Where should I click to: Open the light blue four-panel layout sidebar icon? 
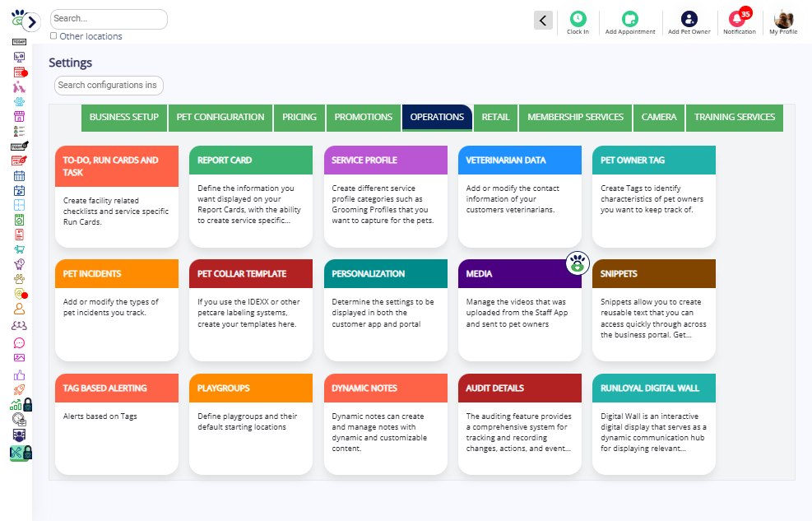19,205
